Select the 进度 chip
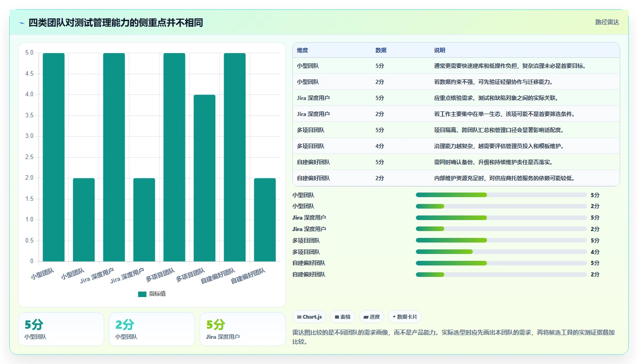 coord(372,317)
